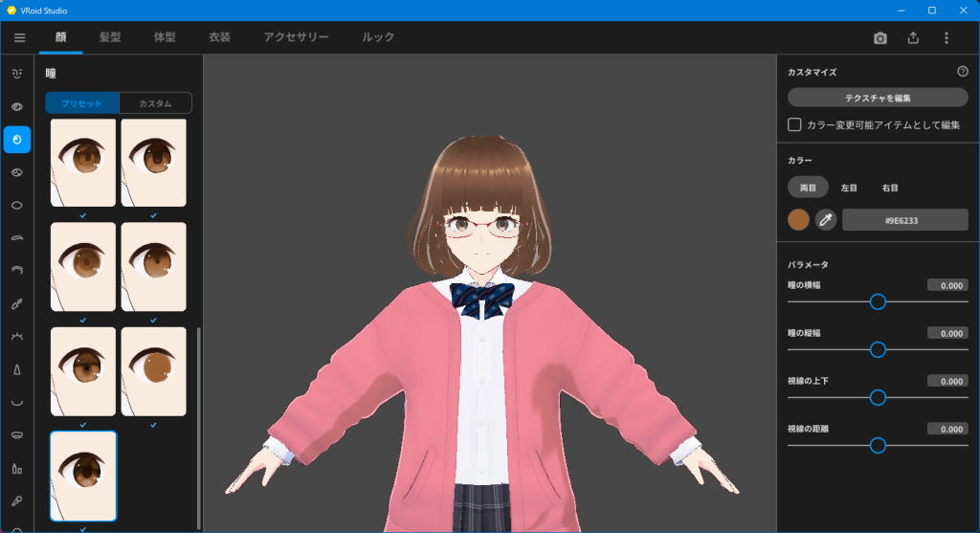Screen dimensions: 980x533
Task: Select first-row left iris preset thumbnail
Action: (x=83, y=163)
